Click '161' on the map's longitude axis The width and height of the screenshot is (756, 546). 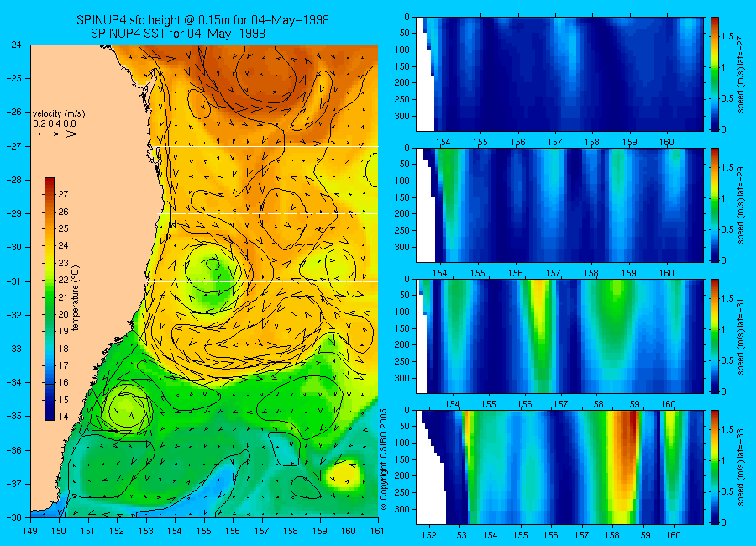(x=377, y=531)
